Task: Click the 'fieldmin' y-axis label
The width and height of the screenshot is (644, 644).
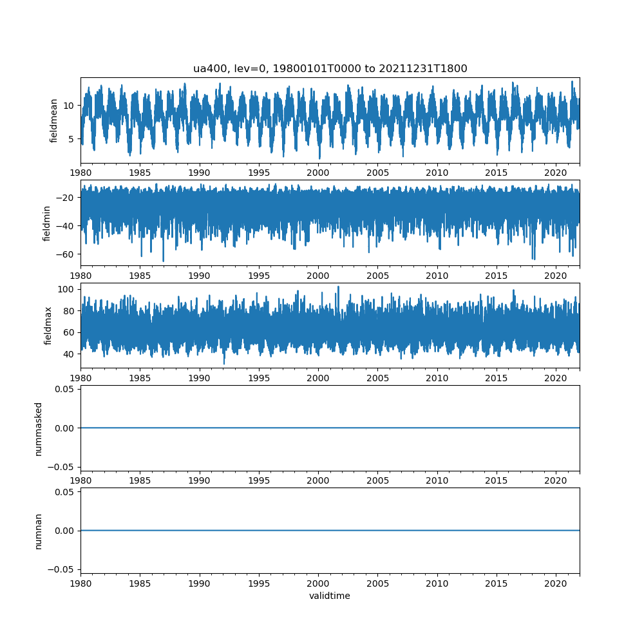Action: pos(46,223)
